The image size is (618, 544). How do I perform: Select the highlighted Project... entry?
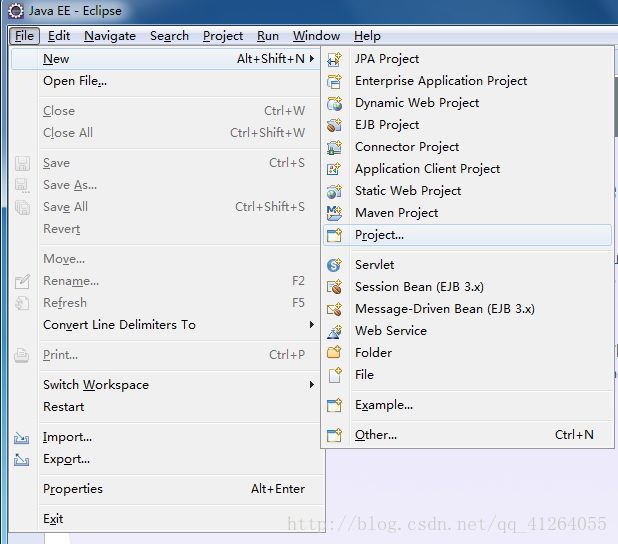(x=467, y=235)
